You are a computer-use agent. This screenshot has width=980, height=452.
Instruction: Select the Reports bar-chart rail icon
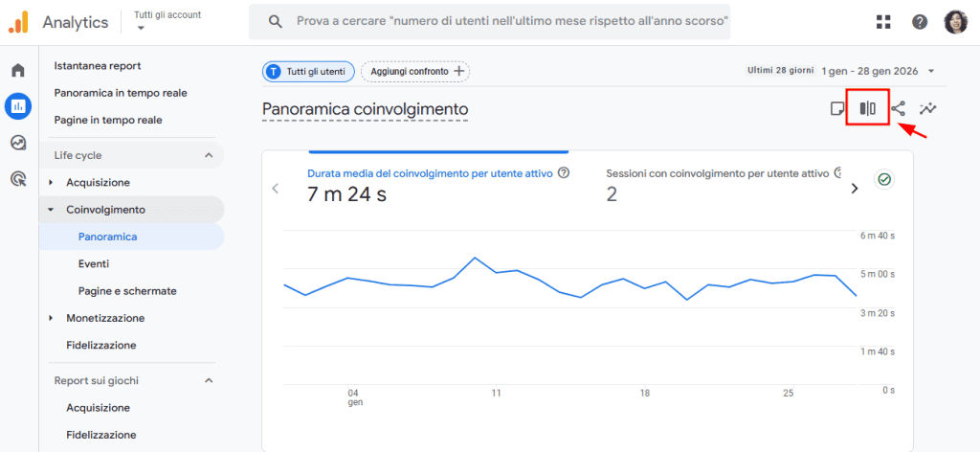(18, 106)
